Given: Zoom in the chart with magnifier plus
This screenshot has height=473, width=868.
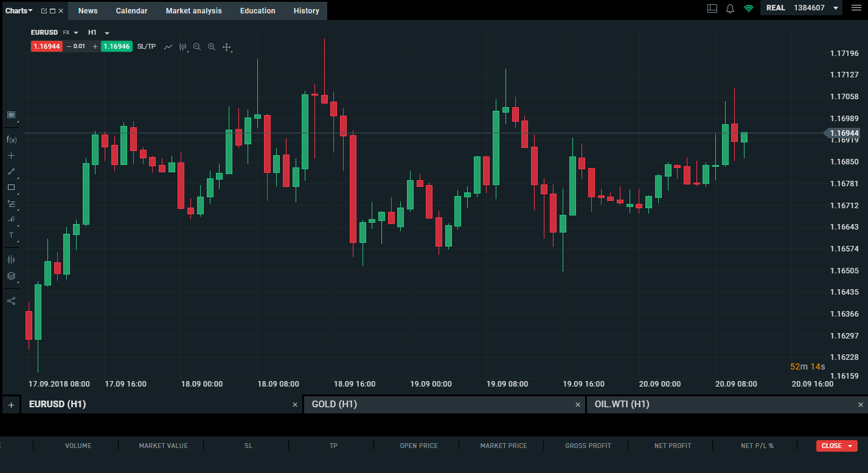Looking at the screenshot, I should pos(212,47).
